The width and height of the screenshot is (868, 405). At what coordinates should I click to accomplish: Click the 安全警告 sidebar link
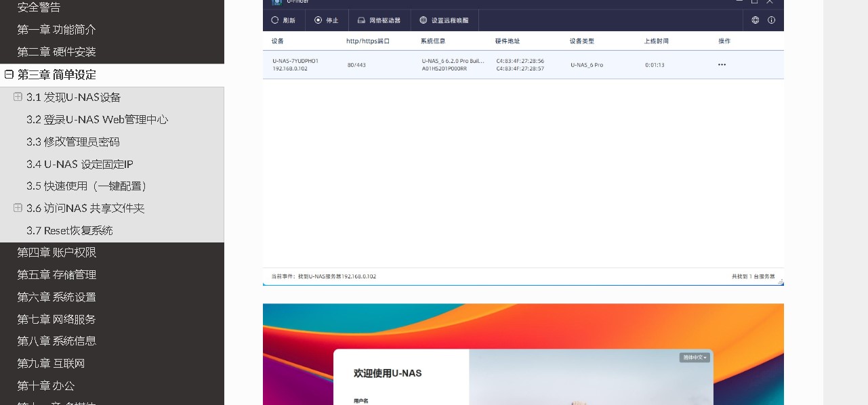39,7
